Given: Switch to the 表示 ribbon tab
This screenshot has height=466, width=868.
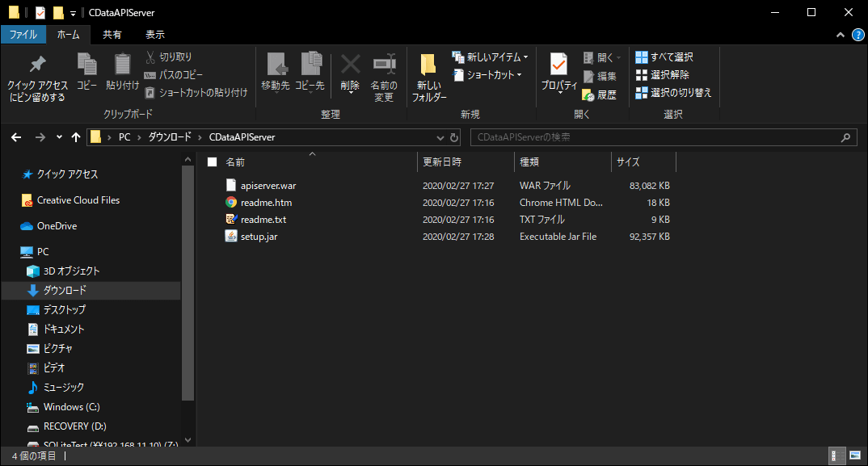Looking at the screenshot, I should pyautogui.click(x=154, y=34).
